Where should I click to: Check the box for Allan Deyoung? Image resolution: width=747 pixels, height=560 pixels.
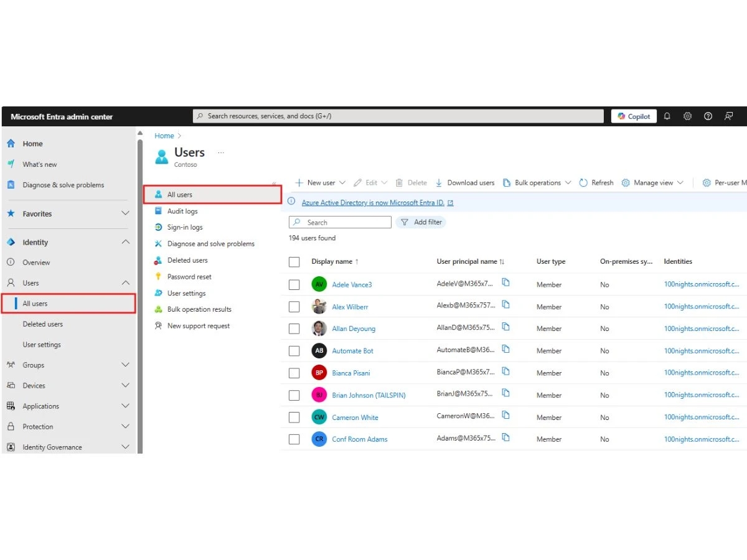(x=294, y=329)
